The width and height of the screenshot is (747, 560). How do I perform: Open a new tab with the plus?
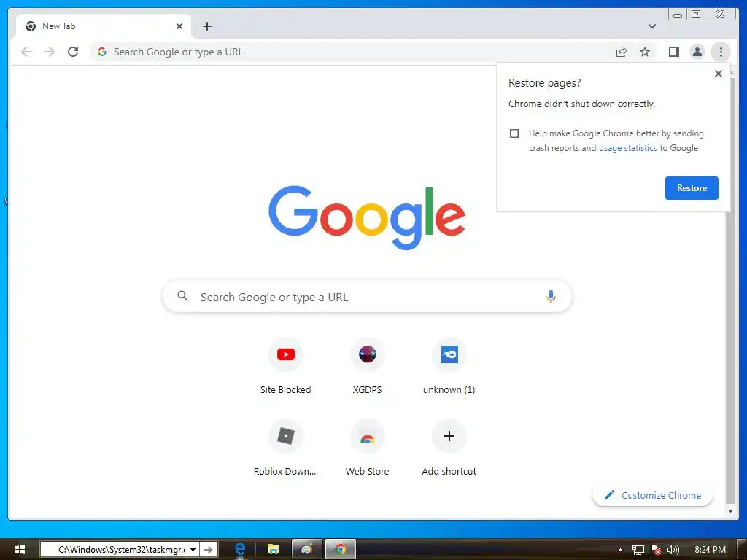pyautogui.click(x=206, y=26)
